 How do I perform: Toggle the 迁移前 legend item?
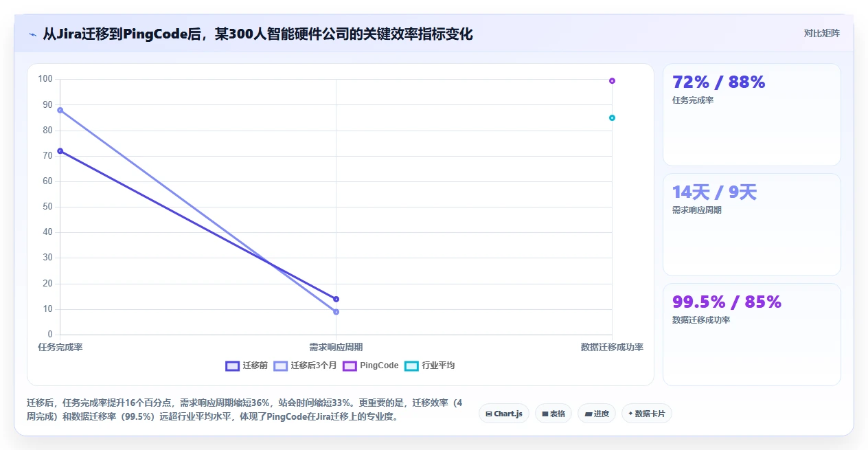pos(247,365)
